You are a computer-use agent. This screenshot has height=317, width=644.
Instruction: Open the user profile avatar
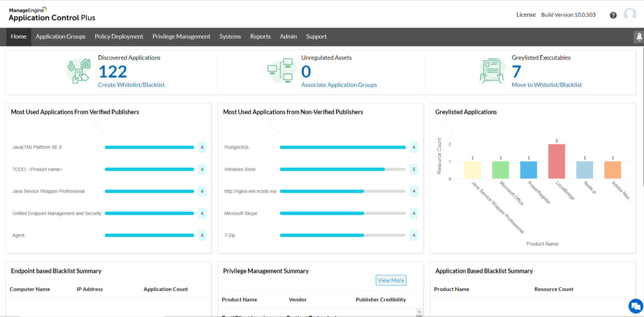(x=630, y=14)
